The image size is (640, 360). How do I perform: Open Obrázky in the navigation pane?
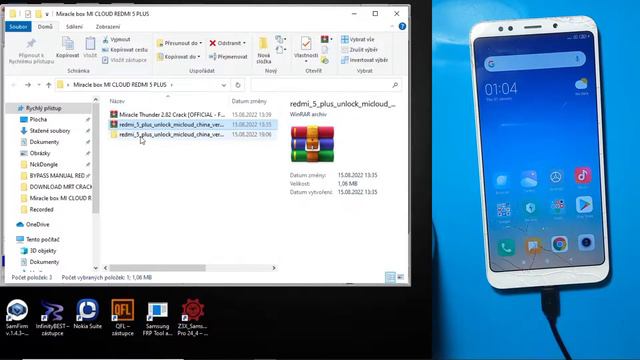40,153
